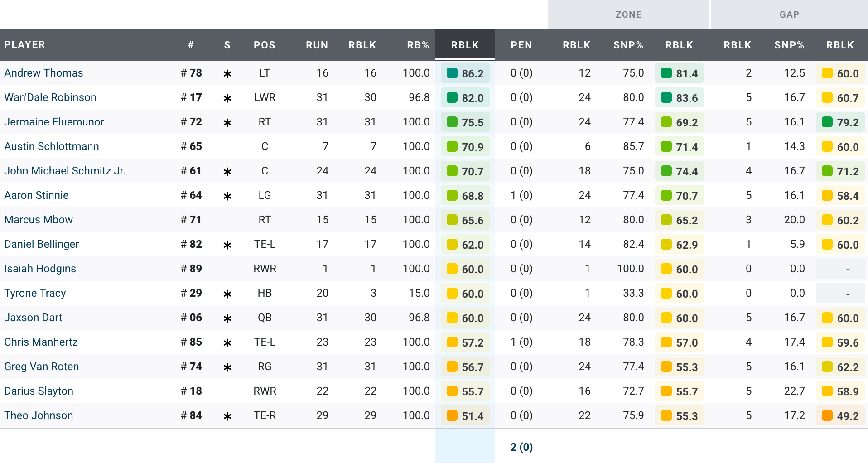
Task: Sort by the RB% column header
Action: (418, 45)
